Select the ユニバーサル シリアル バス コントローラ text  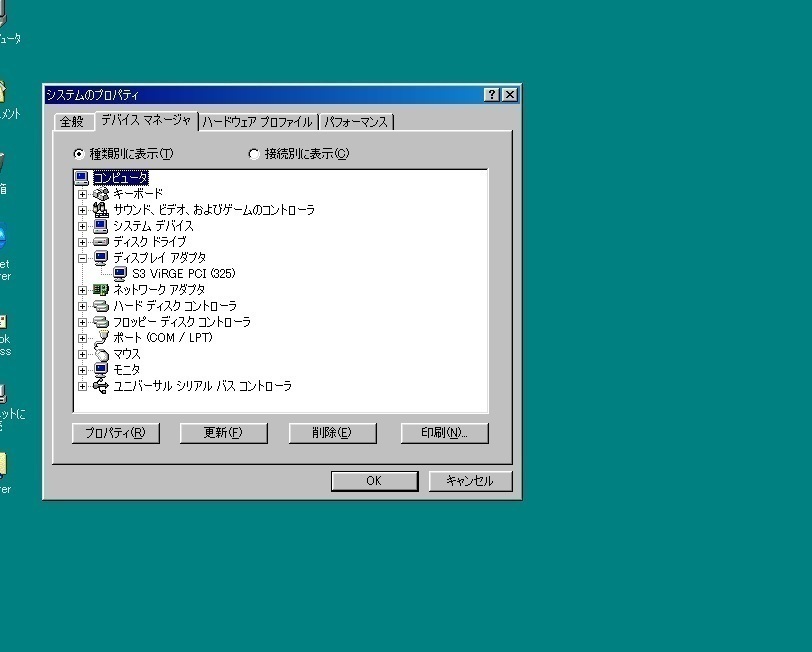coord(202,386)
